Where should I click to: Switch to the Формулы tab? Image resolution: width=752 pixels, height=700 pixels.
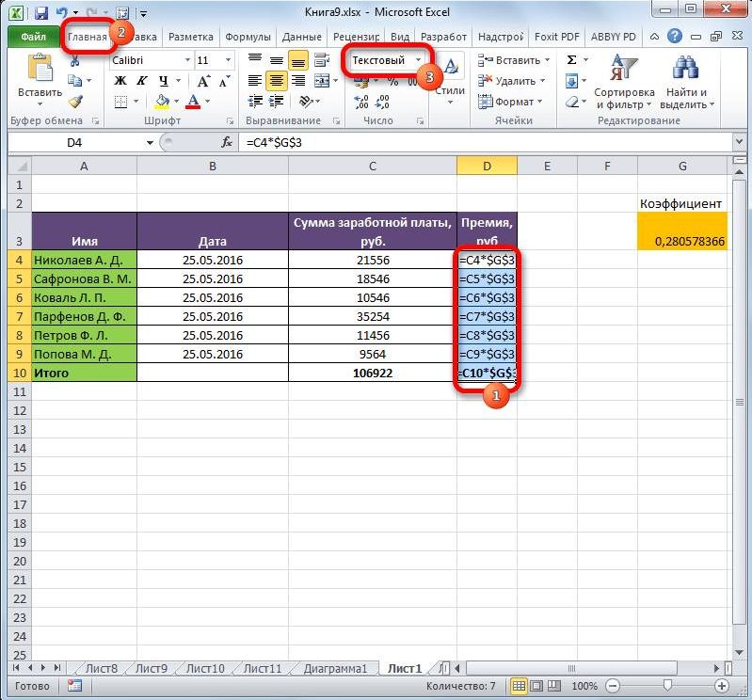(x=248, y=37)
